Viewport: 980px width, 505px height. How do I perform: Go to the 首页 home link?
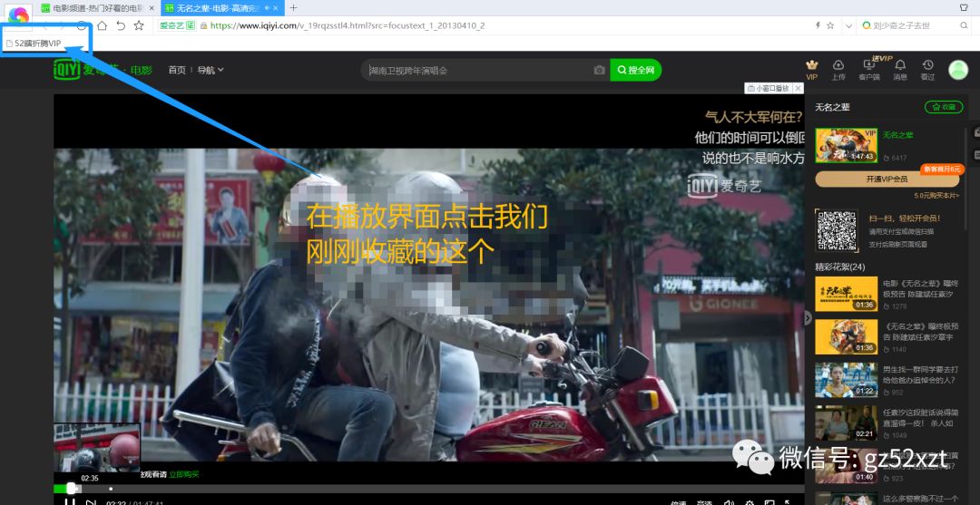[177, 70]
